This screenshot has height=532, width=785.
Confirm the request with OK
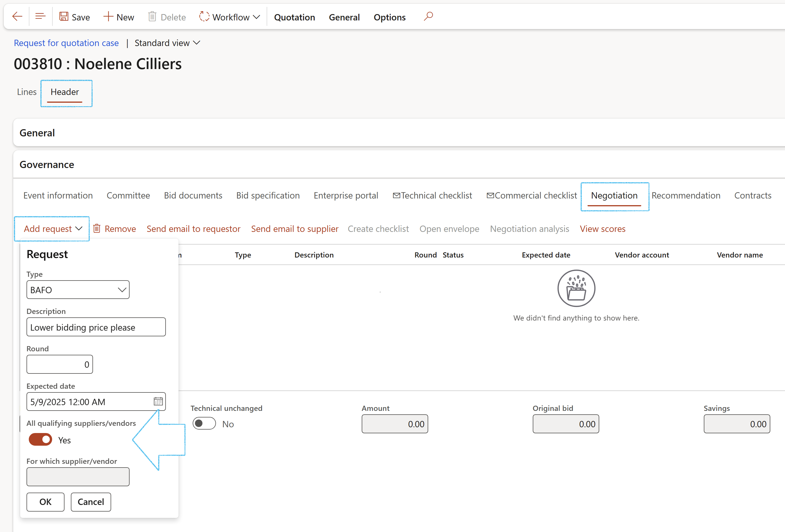45,502
